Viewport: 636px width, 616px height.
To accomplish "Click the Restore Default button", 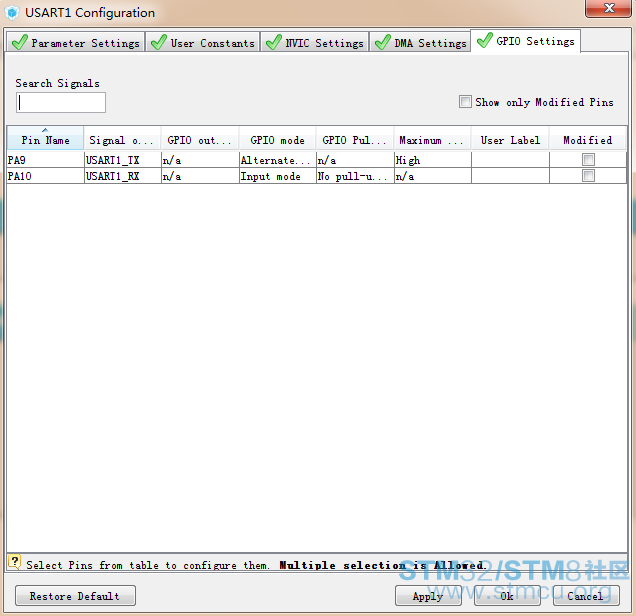I will click(75, 595).
